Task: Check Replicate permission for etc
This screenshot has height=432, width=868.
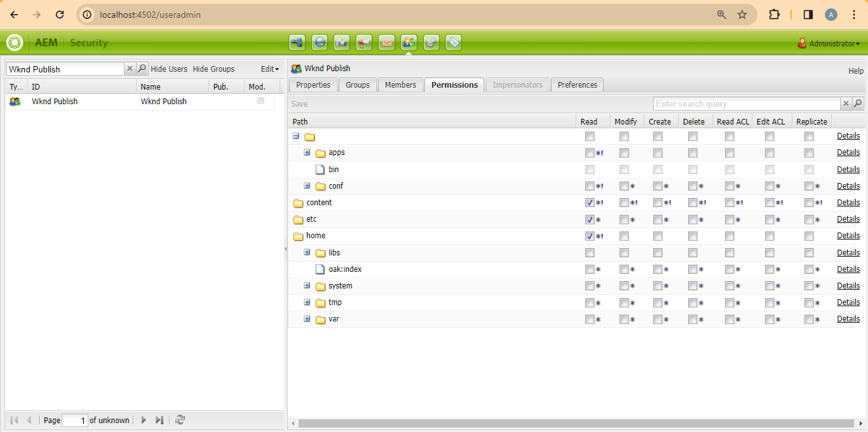Action: pyautogui.click(x=809, y=219)
